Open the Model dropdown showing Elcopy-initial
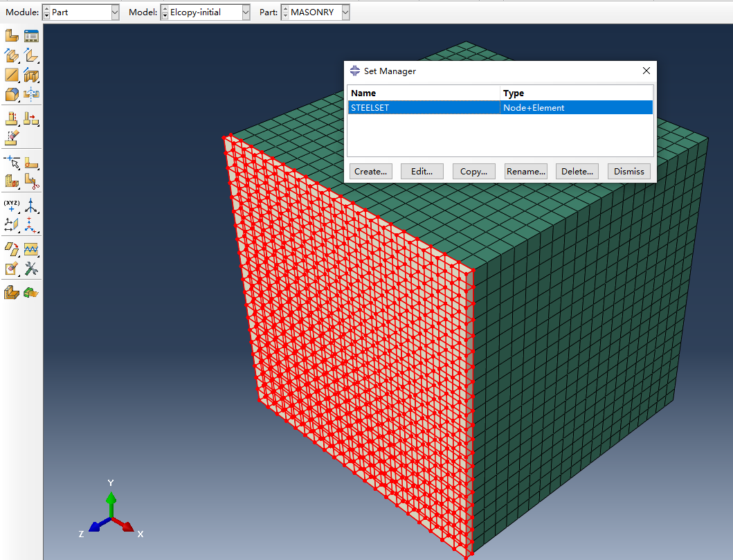This screenshot has height=560, width=733. 205,12
